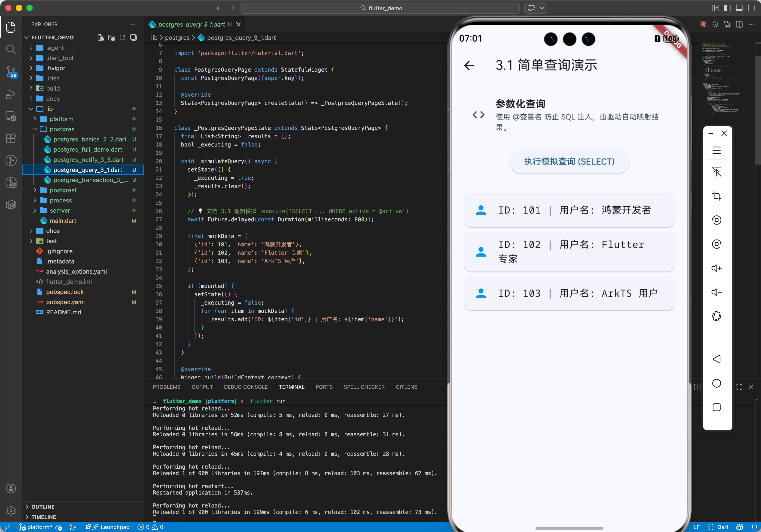This screenshot has width=761, height=532.
Task: Switch to the PROBLEMS tab
Action: tap(166, 387)
